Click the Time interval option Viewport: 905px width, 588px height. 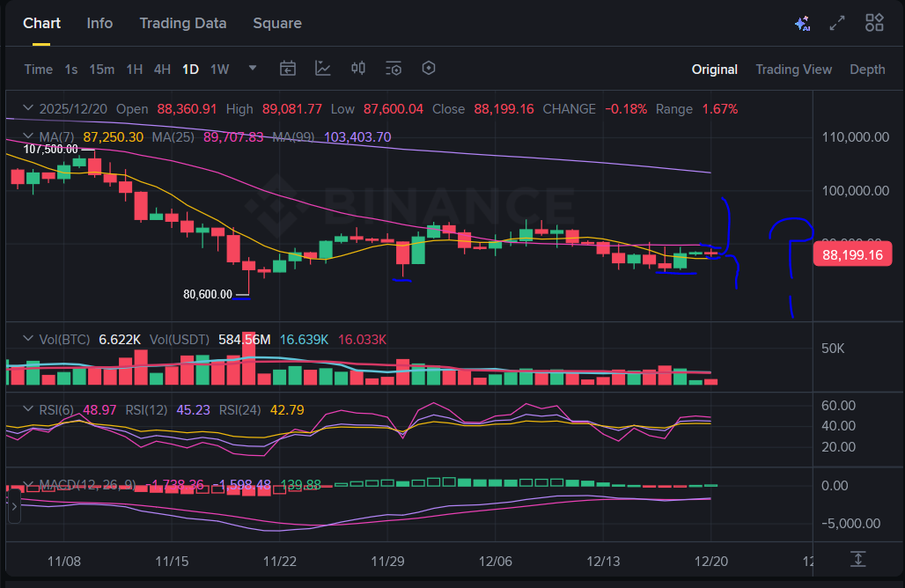pos(38,70)
